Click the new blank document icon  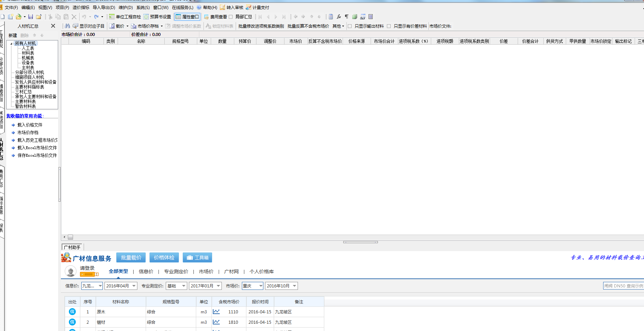[x=2, y=17]
